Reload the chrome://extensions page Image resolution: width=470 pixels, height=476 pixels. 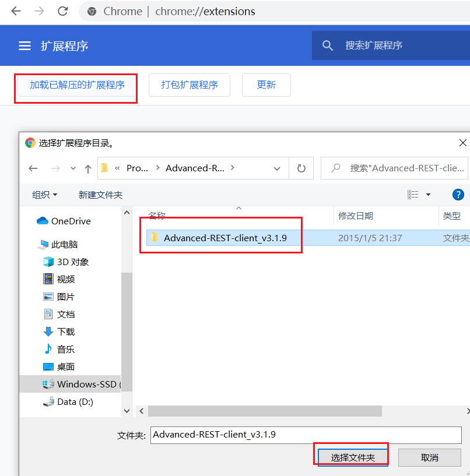pos(62,11)
